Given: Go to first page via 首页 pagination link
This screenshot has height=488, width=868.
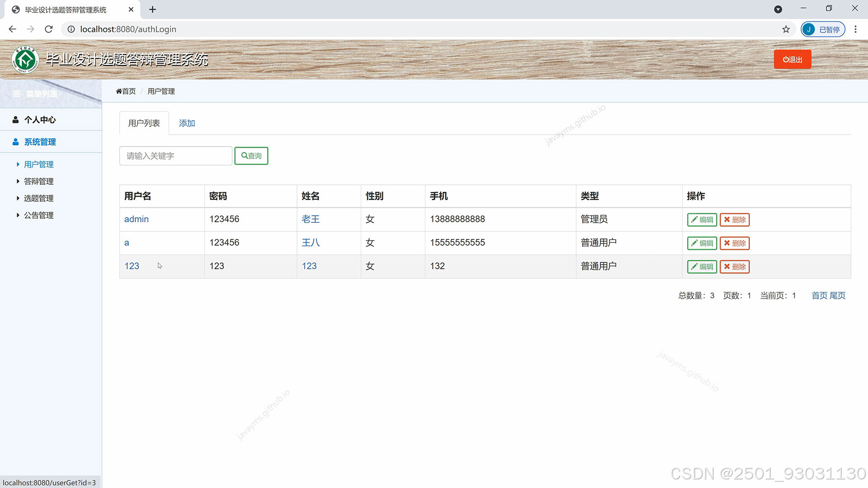Looking at the screenshot, I should click(819, 296).
